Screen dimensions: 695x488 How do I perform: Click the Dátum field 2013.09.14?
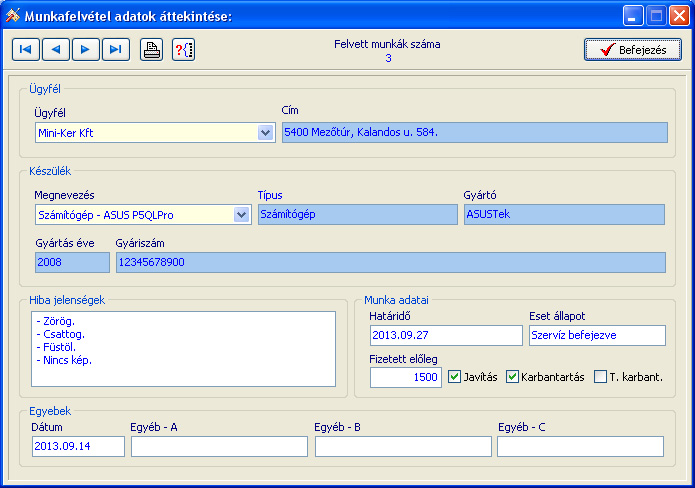coord(78,446)
